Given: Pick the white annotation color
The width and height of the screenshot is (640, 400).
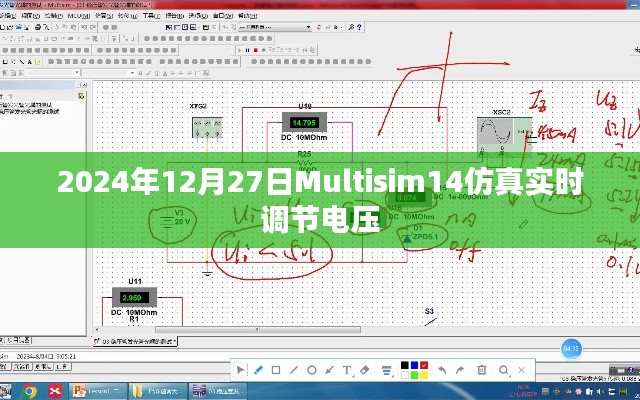Looking at the screenshot, I should pyautogui.click(x=404, y=375).
